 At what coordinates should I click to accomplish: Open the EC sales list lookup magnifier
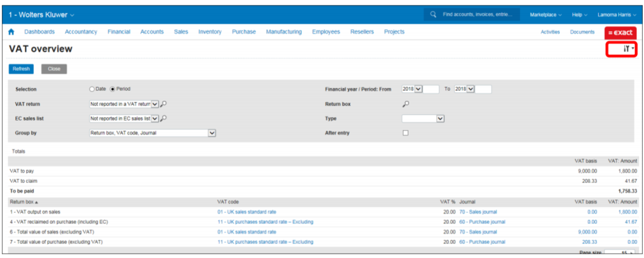[x=163, y=118]
